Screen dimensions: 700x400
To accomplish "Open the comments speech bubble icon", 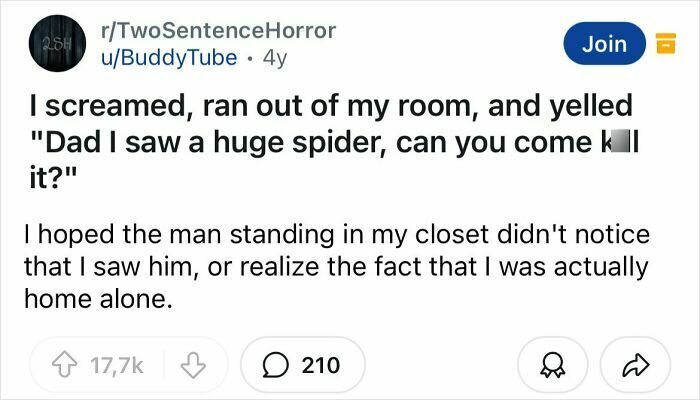I will tap(275, 365).
